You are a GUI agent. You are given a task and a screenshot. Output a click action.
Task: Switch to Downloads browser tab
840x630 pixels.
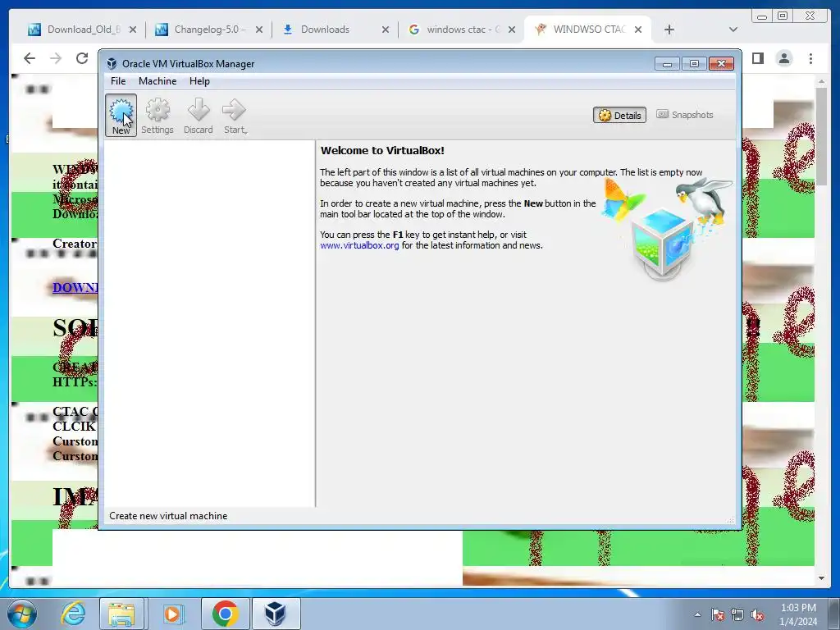325,30
